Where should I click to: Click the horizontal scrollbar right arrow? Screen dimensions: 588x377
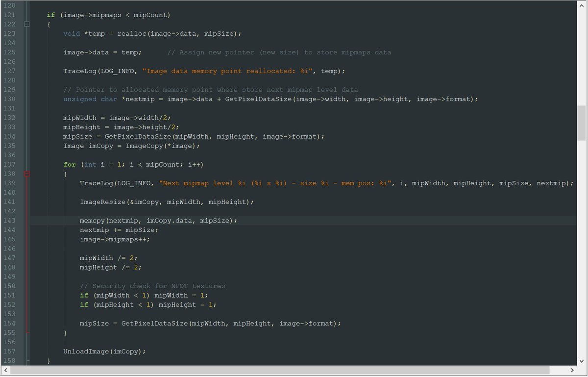point(572,370)
